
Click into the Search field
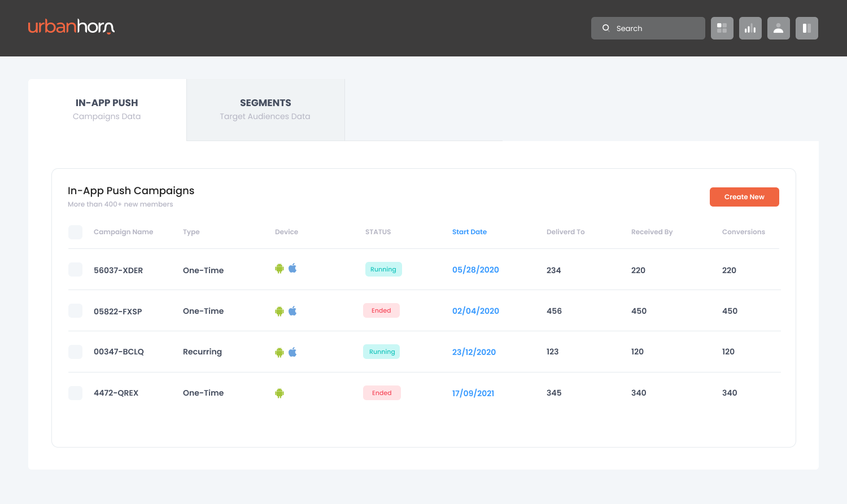[655, 28]
